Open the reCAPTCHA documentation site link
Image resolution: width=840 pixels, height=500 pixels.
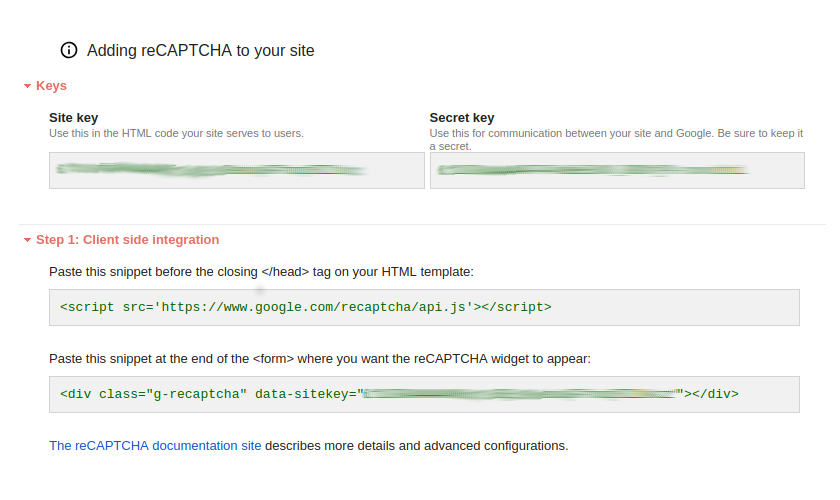(x=155, y=445)
